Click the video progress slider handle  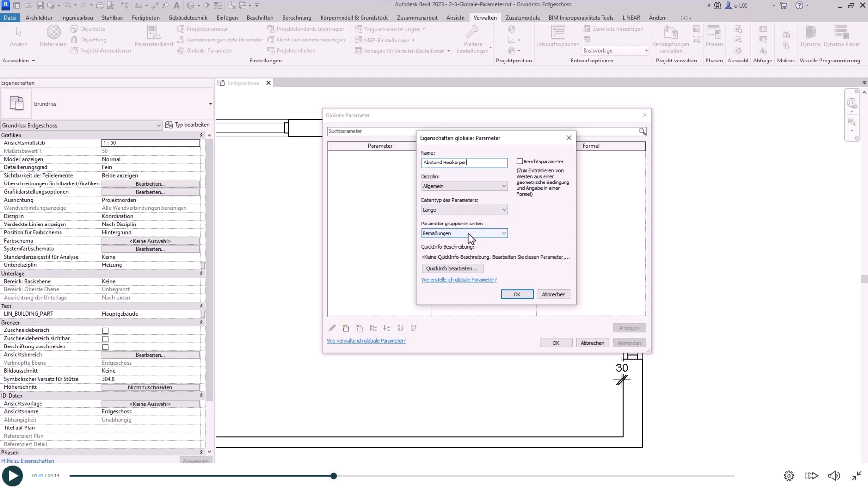pyautogui.click(x=334, y=476)
